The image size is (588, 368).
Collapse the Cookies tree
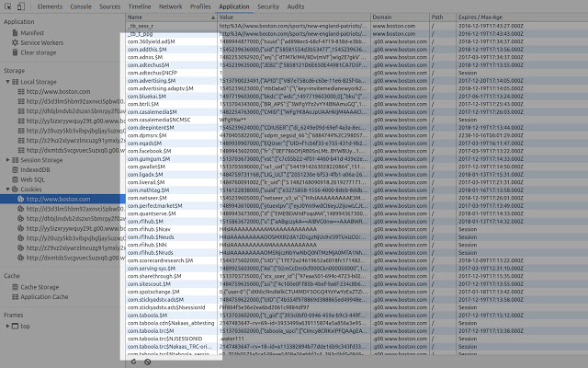point(7,189)
